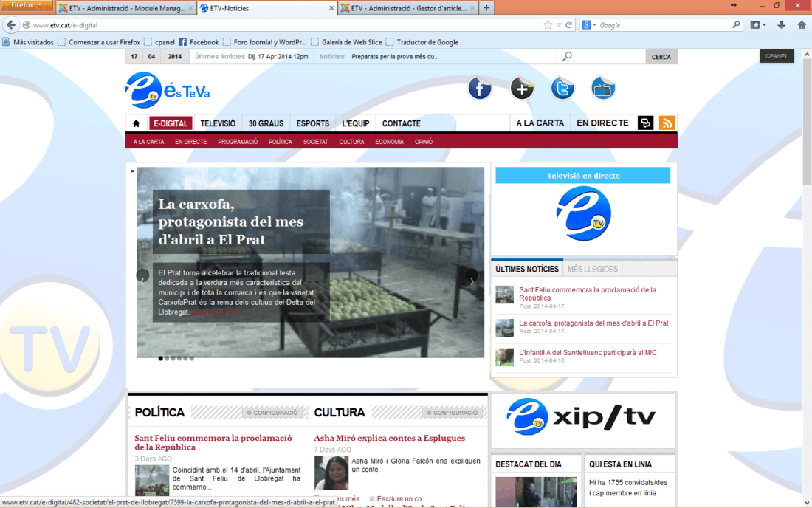Click the CPANEL button
Image resolution: width=812 pixels, height=508 pixels.
[x=777, y=56]
